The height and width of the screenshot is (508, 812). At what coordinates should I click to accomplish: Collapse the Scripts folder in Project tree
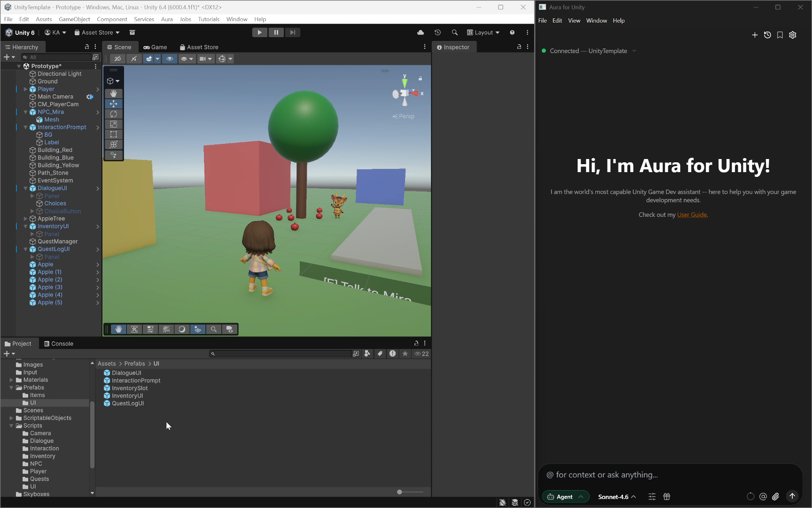click(11, 426)
